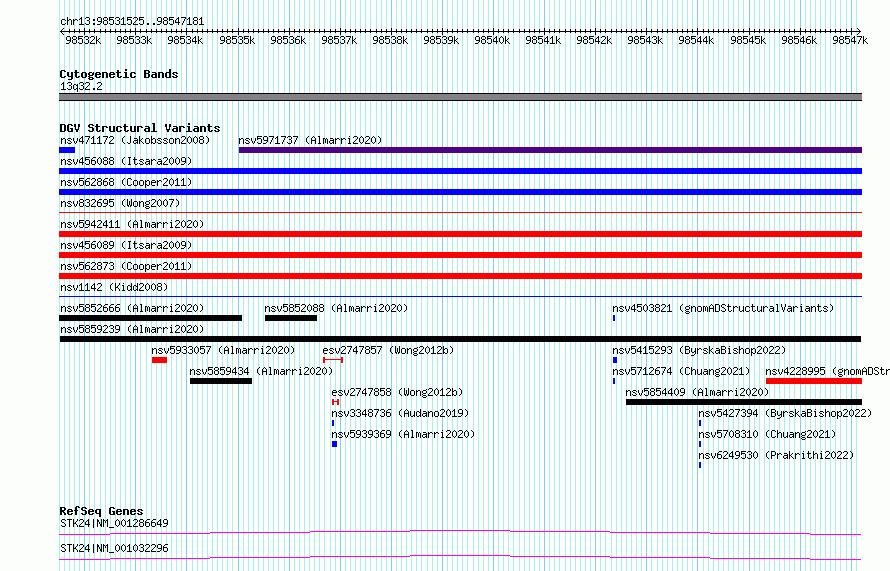Click the 98544k ruler tick label
Viewport: 890px width, 571px height.
click(696, 40)
